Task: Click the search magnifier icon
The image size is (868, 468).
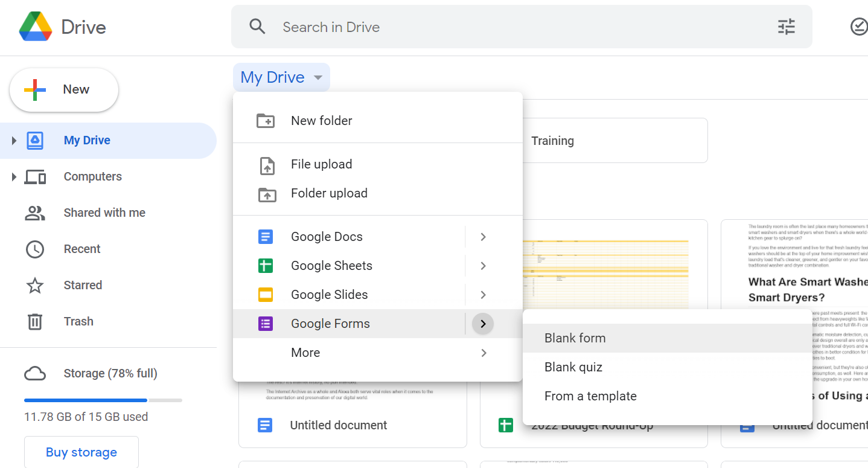Action: point(257,27)
